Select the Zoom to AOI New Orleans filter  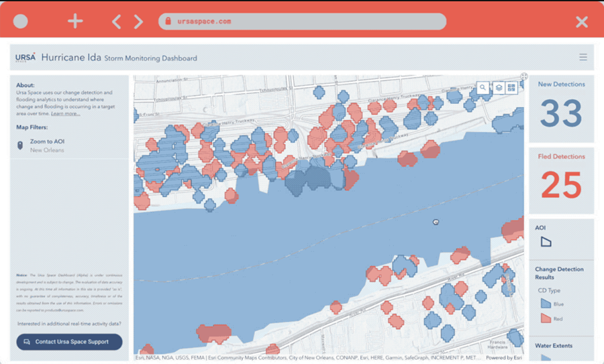coord(47,145)
